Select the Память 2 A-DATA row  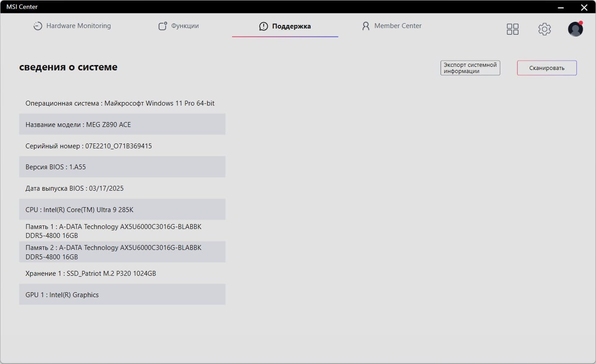[x=122, y=252]
